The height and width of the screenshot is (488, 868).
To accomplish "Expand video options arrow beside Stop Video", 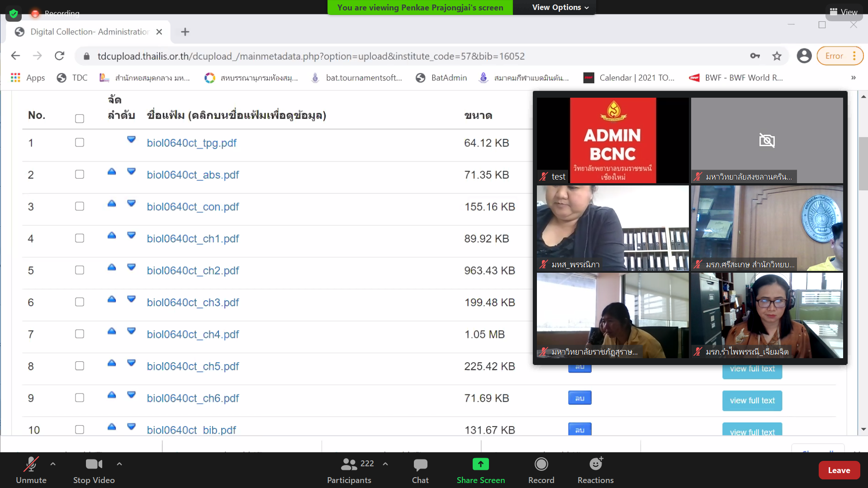I will 119,464.
